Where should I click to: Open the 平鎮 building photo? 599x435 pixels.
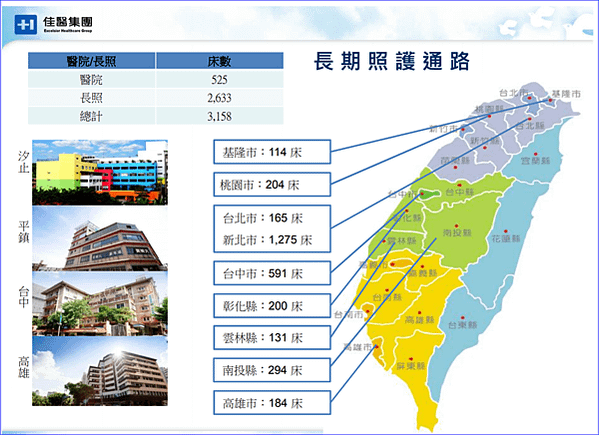100,239
